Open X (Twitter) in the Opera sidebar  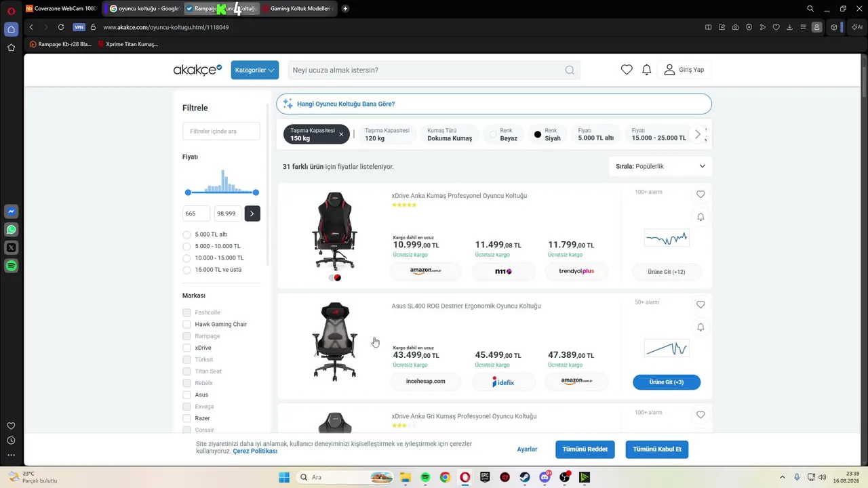11,248
